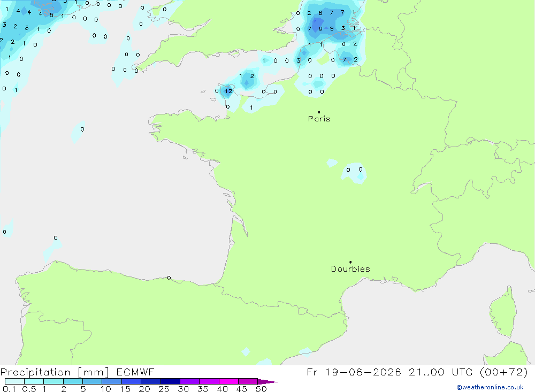Pick the lightest legend swatch for 0.1–0.5 mm
535x392 pixels.
click(14, 381)
